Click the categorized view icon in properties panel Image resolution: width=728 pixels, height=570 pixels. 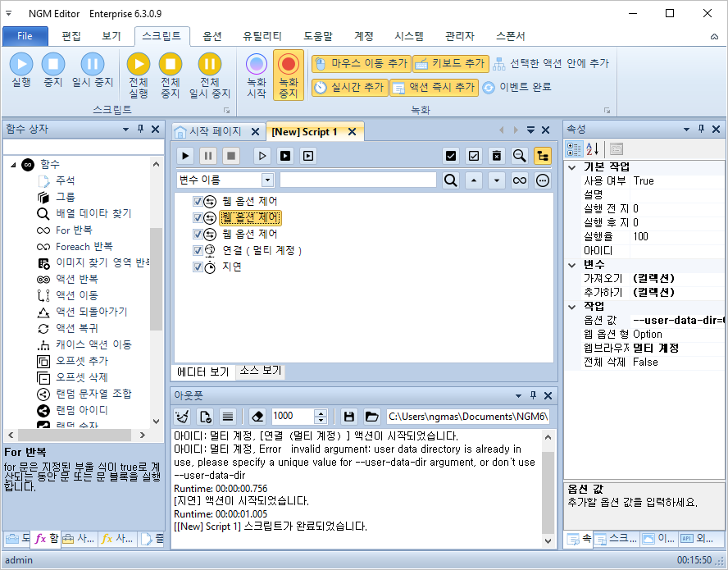click(x=574, y=149)
